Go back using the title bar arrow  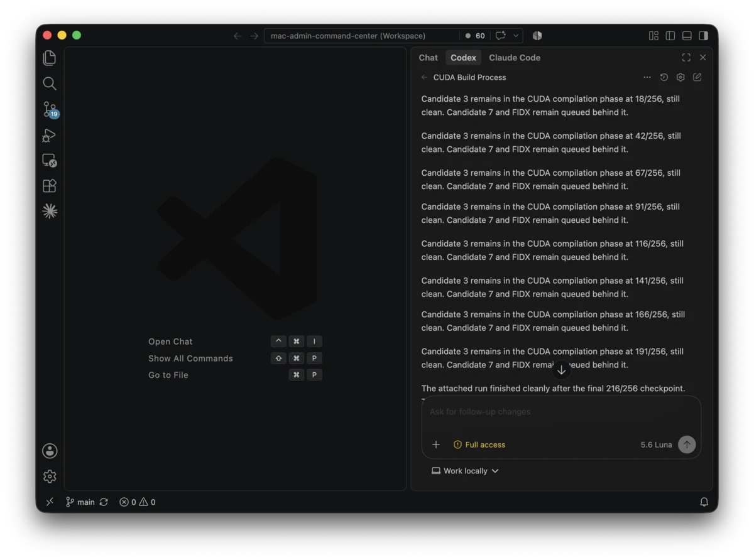pyautogui.click(x=238, y=36)
